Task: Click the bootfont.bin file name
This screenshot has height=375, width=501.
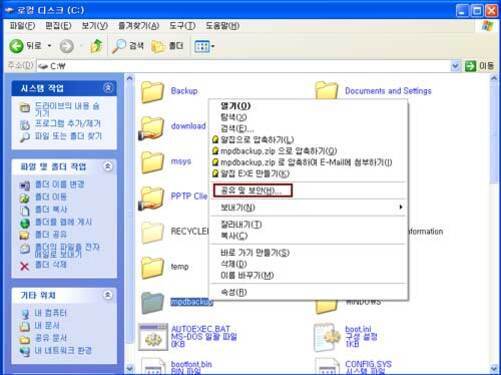Action: click(x=191, y=364)
